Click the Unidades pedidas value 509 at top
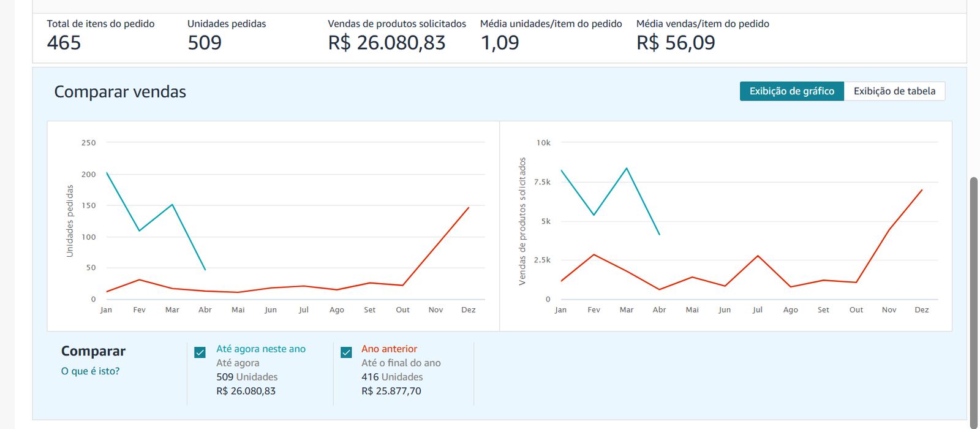The height and width of the screenshot is (429, 980). tap(205, 43)
